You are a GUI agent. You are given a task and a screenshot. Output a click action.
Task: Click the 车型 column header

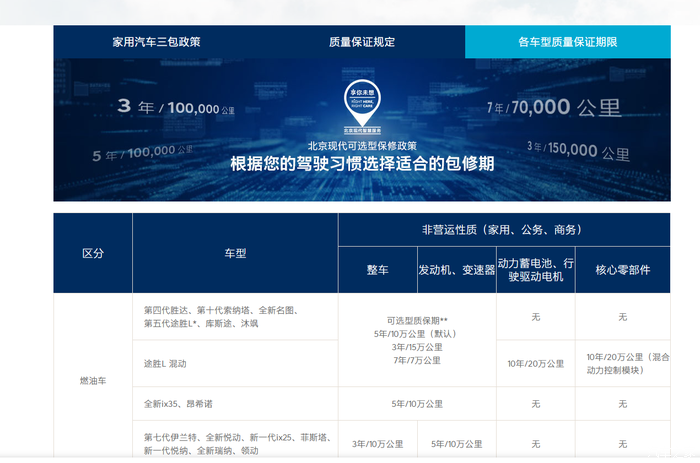click(x=235, y=253)
